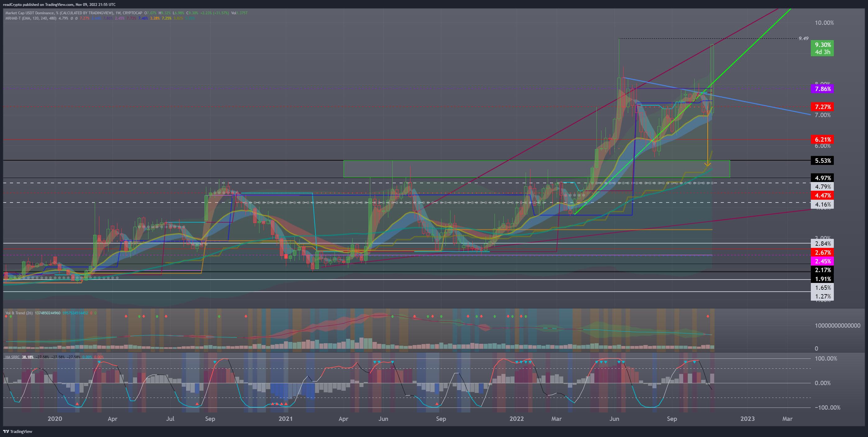This screenshot has width=868, height=437.
Task: Click the orange downward arrow tip in green box
Action: (x=708, y=164)
